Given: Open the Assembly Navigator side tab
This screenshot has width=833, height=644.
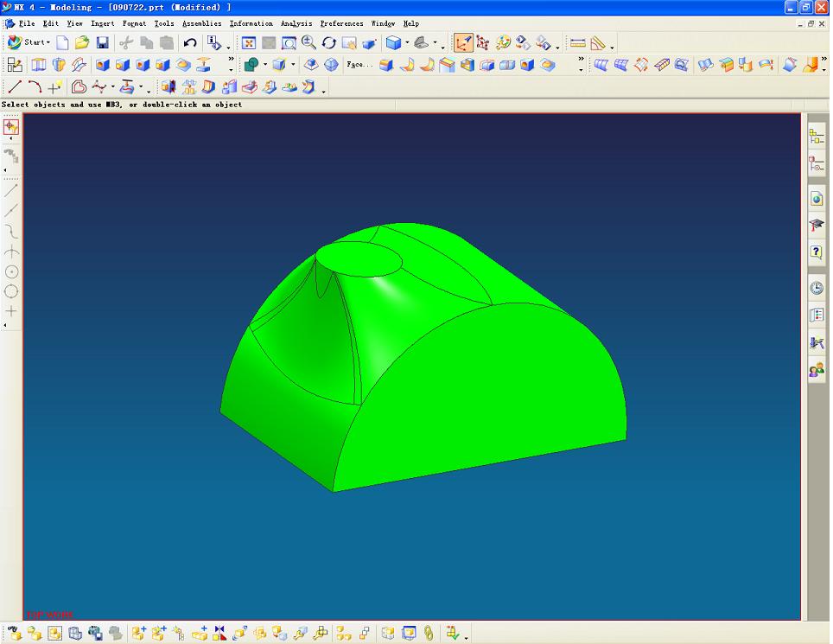Looking at the screenshot, I should (817, 137).
